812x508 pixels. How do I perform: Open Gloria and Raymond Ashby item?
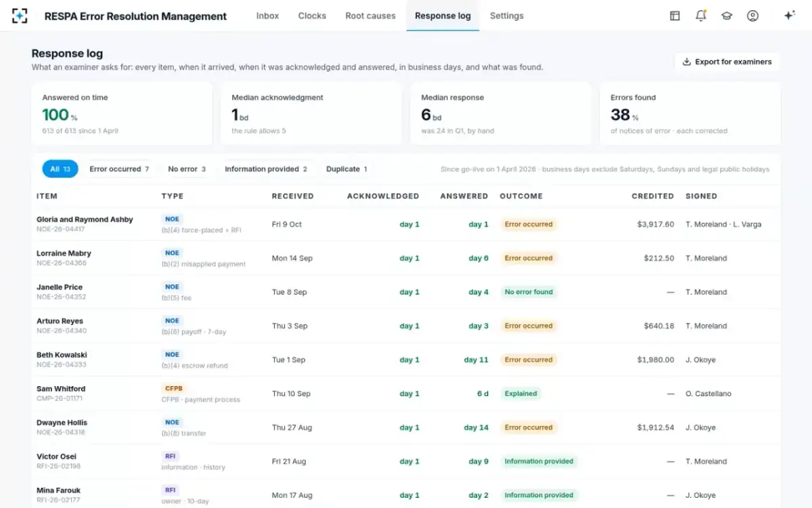pos(85,219)
